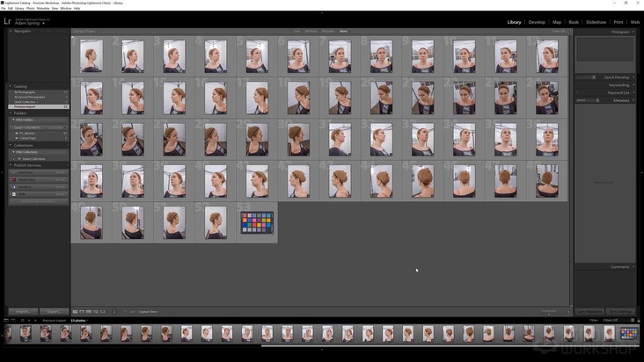The width and height of the screenshot is (644, 362).
Task: Open the Sort Capture Time dropdown
Action: click(x=149, y=312)
